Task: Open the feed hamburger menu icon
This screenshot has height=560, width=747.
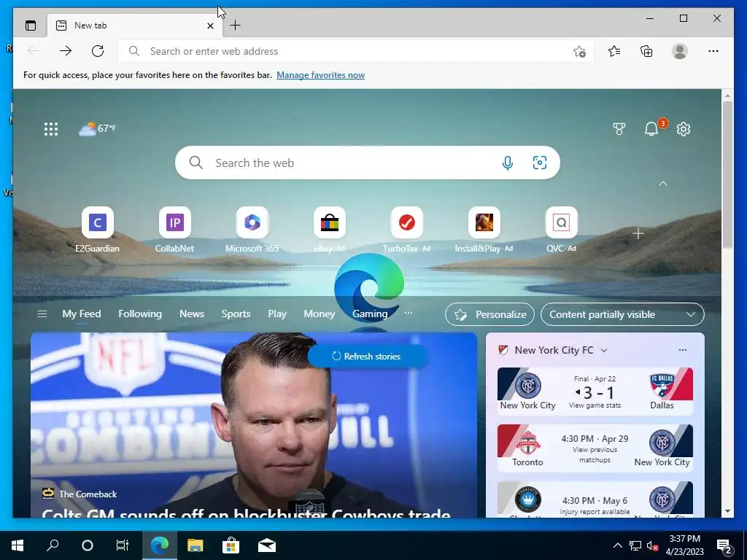Action: [x=42, y=314]
